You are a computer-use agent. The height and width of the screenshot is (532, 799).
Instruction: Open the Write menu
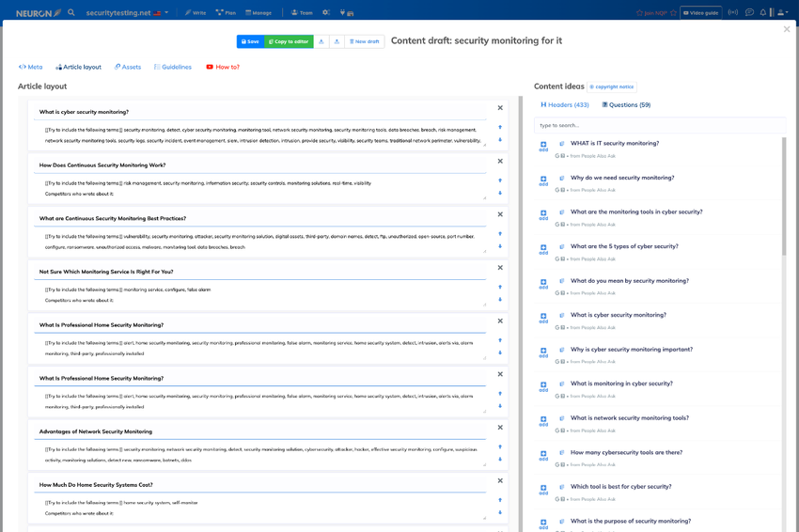[x=196, y=13]
